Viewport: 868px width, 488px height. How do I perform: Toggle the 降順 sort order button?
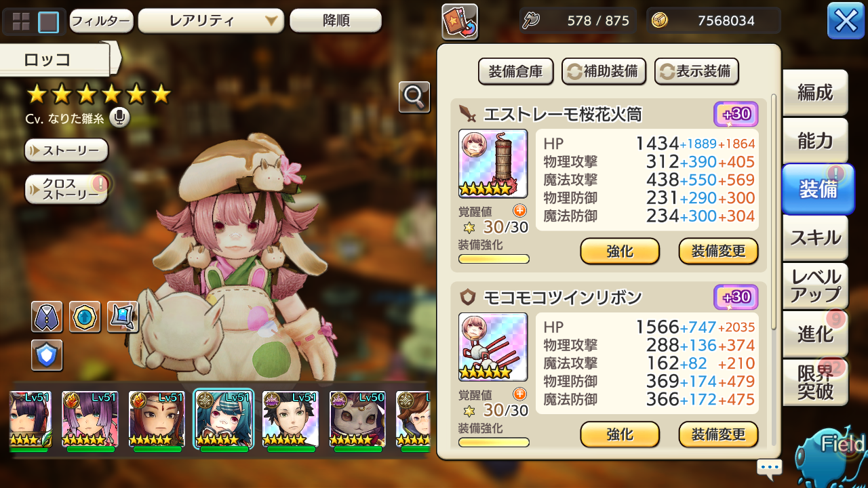point(336,21)
